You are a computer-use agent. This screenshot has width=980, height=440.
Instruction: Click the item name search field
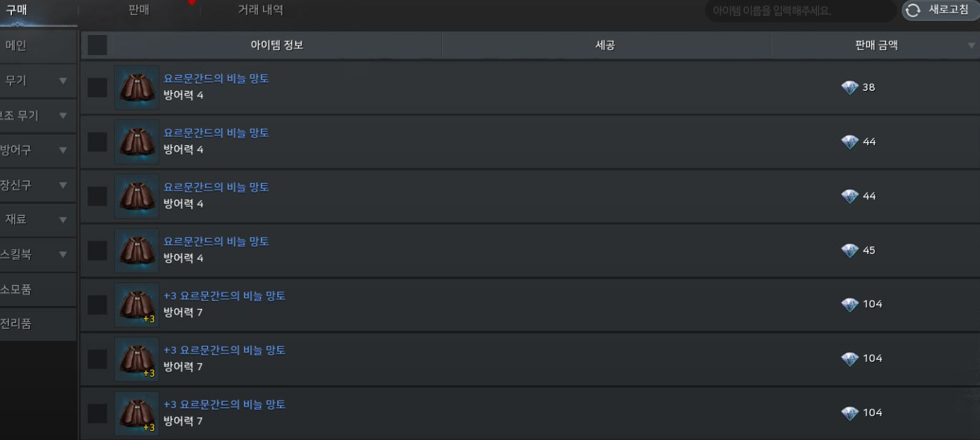[800, 11]
